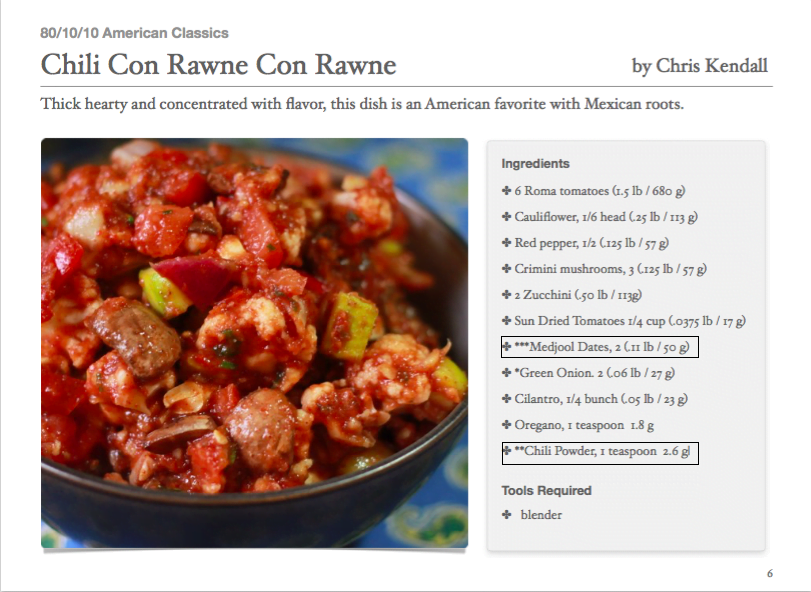Select the highlighted Medjool Dates ingredient line
811x592 pixels.
pos(600,347)
